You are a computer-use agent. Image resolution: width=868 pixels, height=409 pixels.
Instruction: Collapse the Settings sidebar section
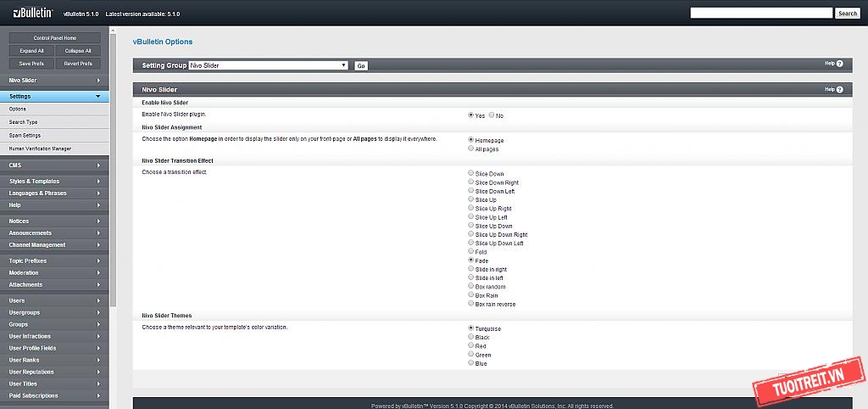tap(98, 97)
